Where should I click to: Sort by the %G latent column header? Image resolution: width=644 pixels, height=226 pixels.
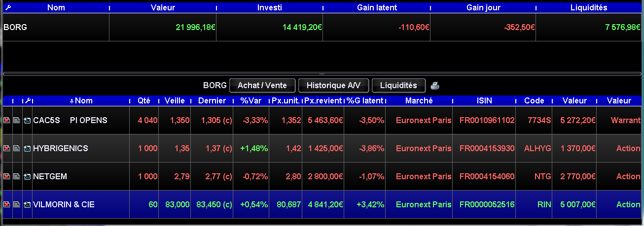pyautogui.click(x=365, y=100)
